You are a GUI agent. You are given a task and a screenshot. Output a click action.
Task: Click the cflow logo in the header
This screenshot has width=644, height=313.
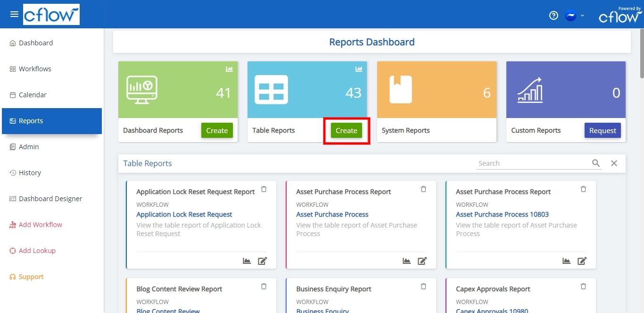51,14
